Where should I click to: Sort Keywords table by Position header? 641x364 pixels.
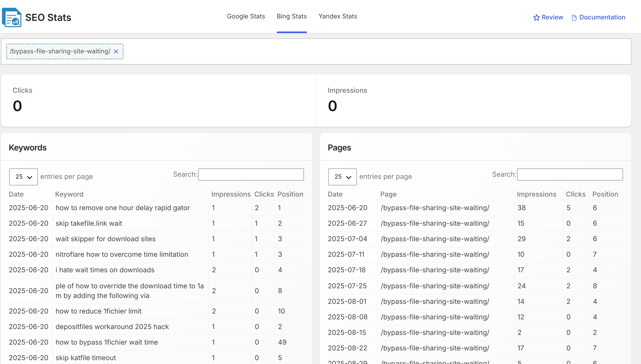(290, 194)
